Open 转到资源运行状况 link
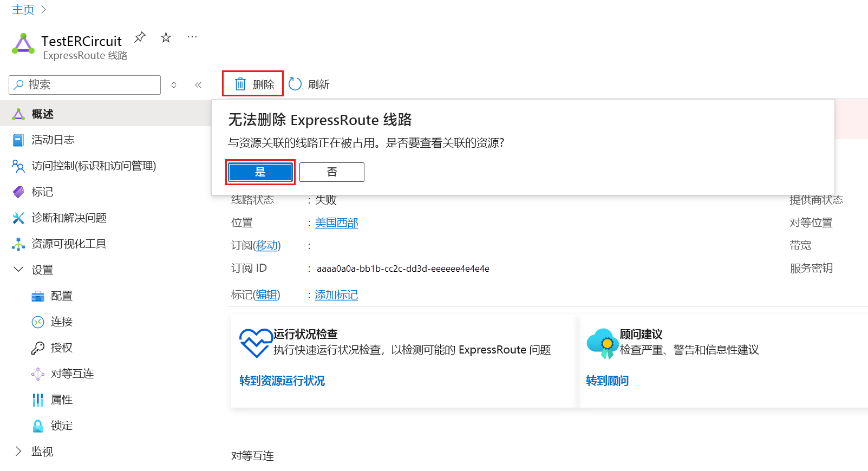 click(x=282, y=381)
